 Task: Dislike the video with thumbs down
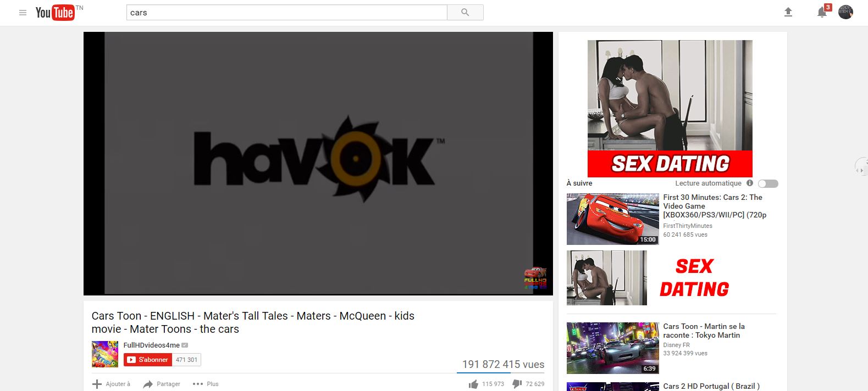[x=517, y=384]
